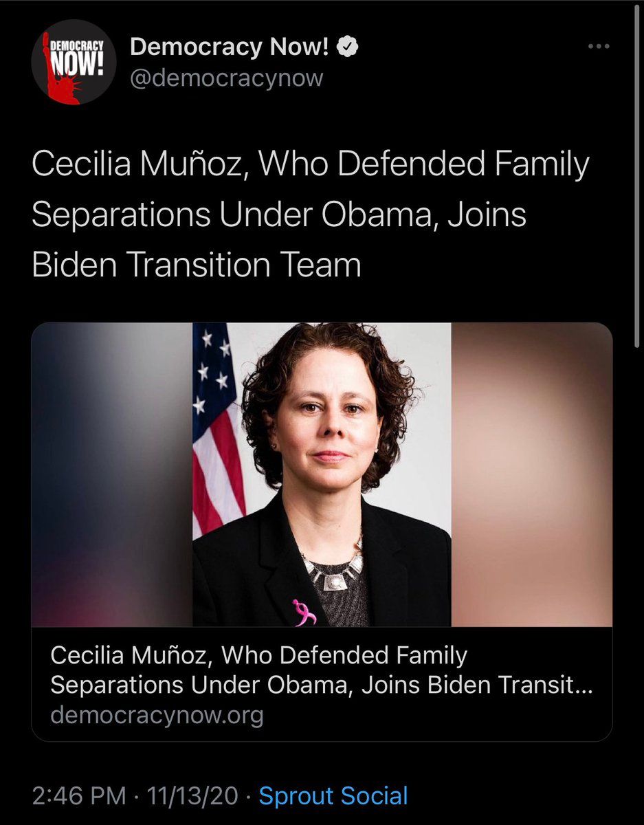Click the word "Biden Transition Team" in tweet

(x=197, y=265)
